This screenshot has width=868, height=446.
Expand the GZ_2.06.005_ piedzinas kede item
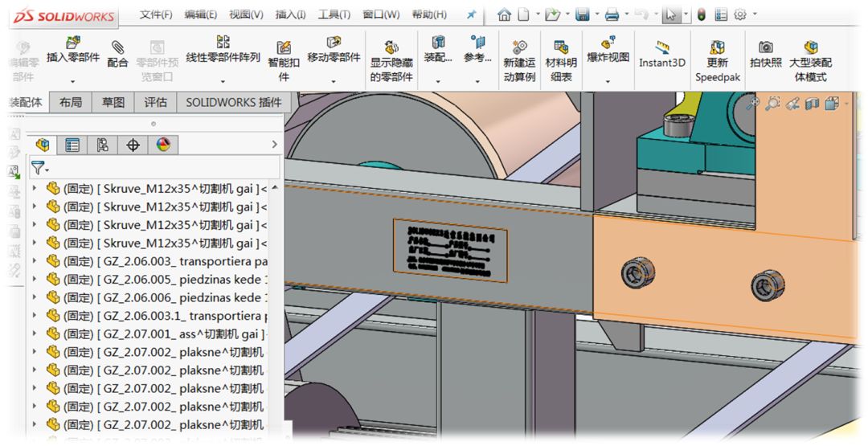(x=35, y=280)
